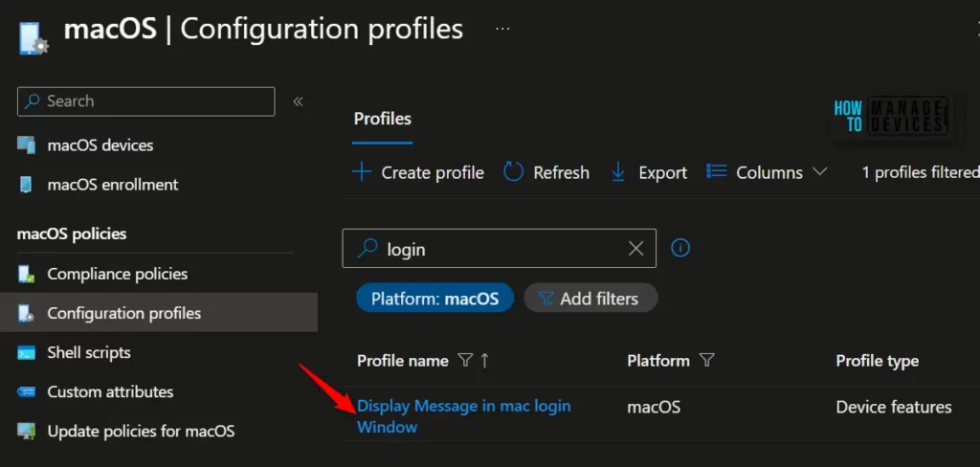
Task: Open macOS enrollment
Action: coord(113,185)
